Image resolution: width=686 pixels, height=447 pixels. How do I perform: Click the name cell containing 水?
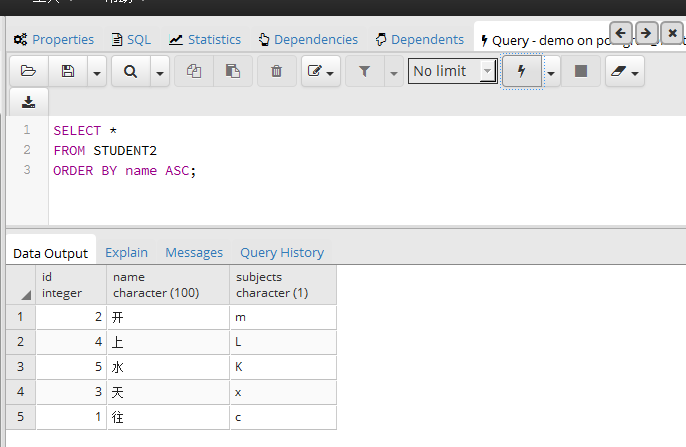pyautogui.click(x=168, y=367)
